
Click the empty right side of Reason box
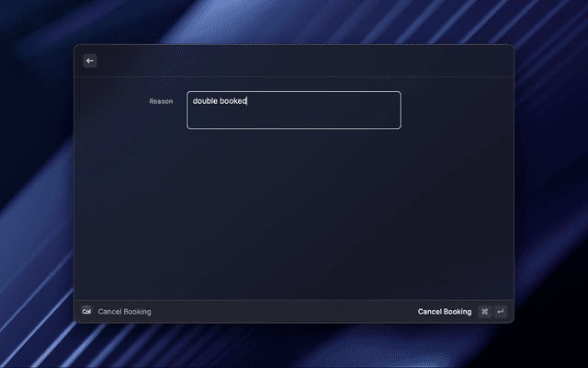tap(358, 103)
